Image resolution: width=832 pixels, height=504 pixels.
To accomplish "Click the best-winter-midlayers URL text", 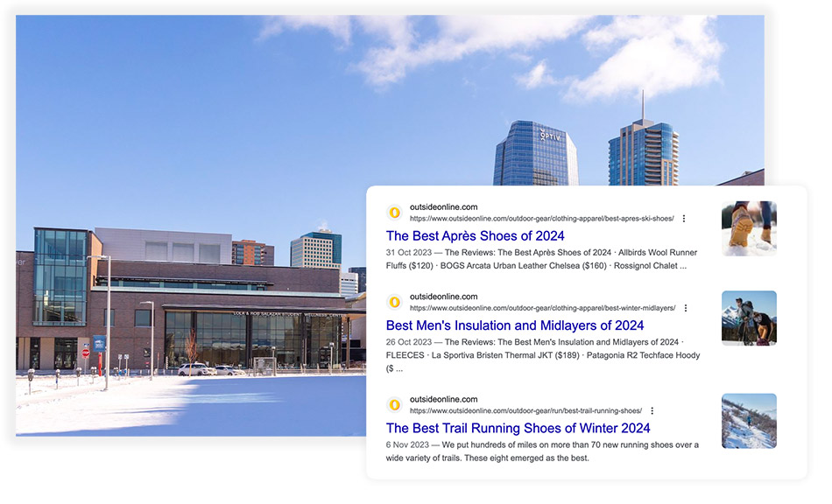I will tap(542, 308).
